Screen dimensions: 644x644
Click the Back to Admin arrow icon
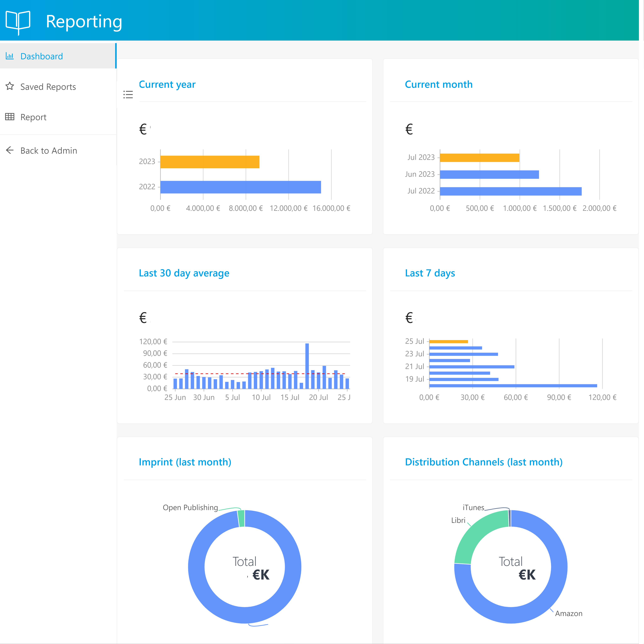point(10,150)
